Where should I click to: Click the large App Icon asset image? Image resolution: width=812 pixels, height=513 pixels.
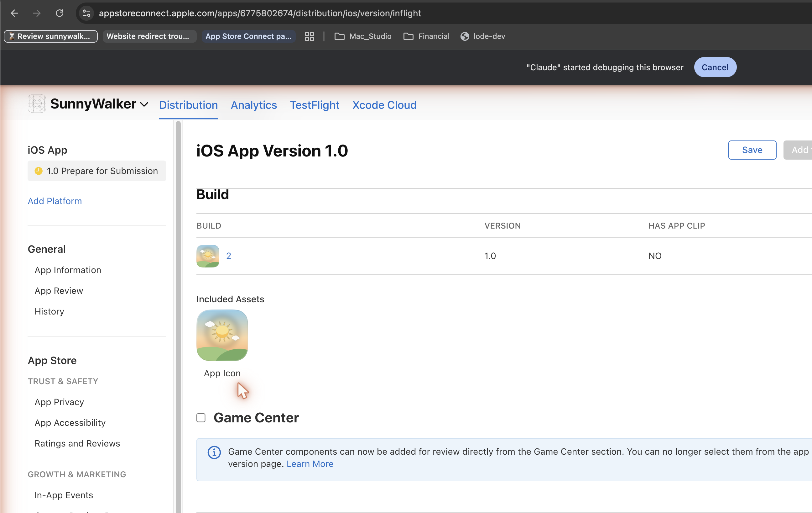click(222, 335)
